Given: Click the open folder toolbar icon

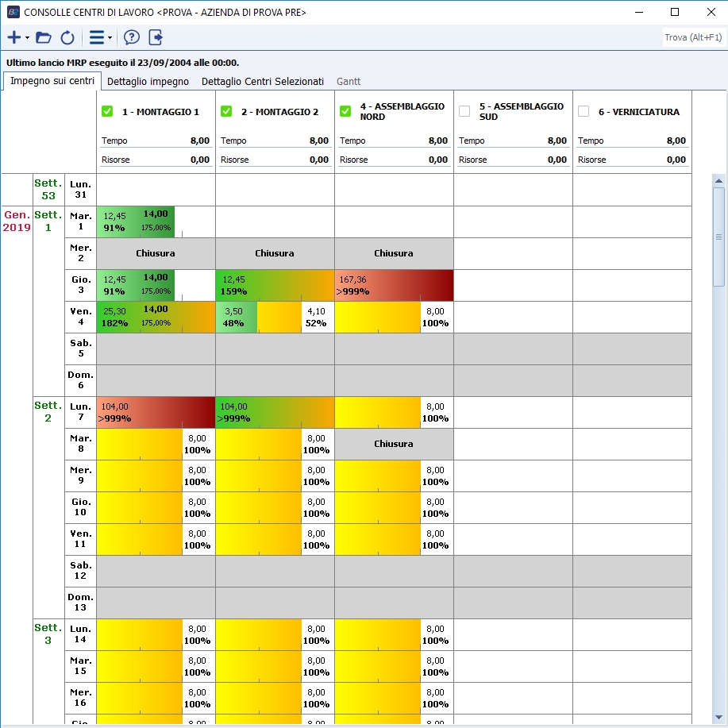Looking at the screenshot, I should point(44,37).
